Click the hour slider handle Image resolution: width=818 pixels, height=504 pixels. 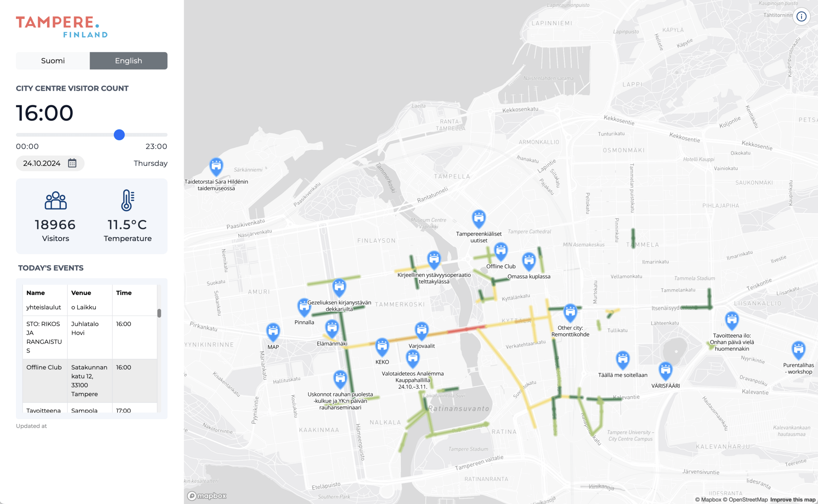click(119, 135)
